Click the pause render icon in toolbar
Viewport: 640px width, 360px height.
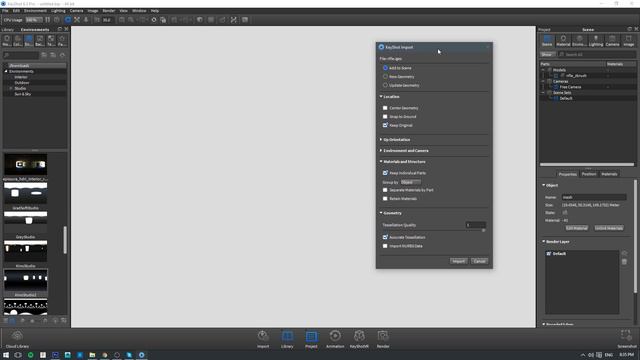point(48,20)
